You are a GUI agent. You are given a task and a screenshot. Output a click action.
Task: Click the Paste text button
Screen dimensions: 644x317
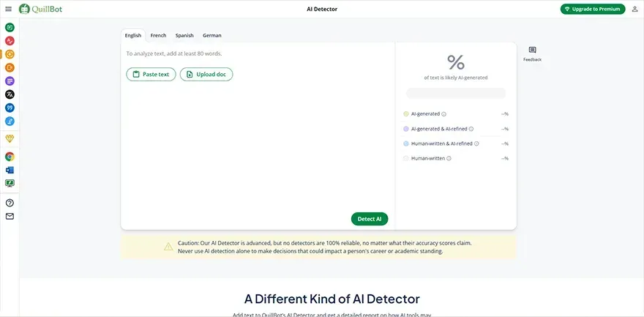click(151, 74)
